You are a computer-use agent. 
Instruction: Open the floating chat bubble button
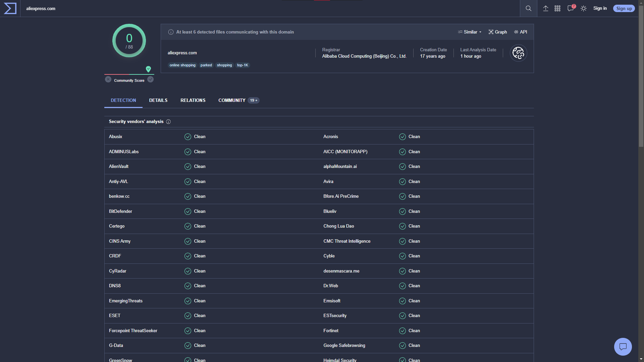point(623,347)
